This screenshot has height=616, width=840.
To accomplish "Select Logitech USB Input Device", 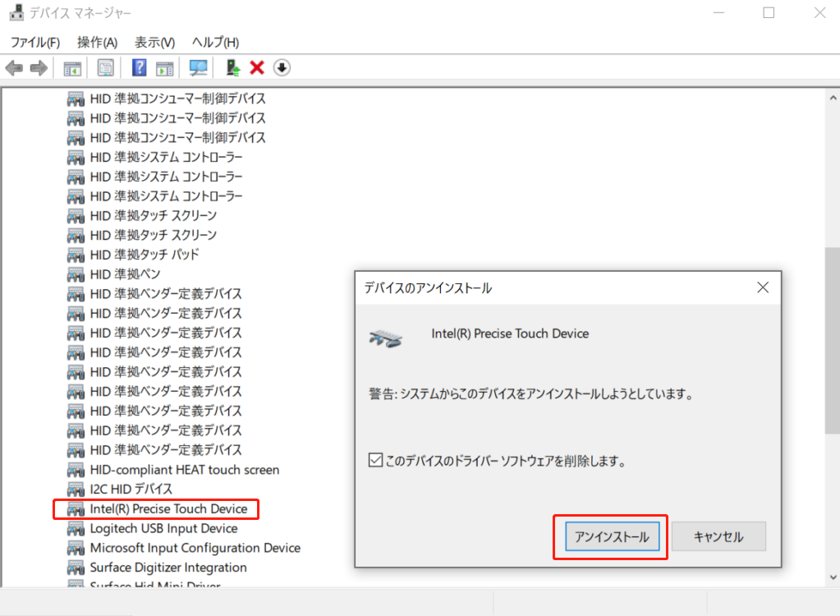I will [163, 529].
